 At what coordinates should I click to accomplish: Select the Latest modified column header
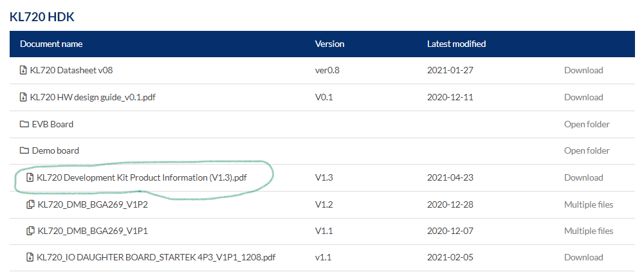(456, 44)
